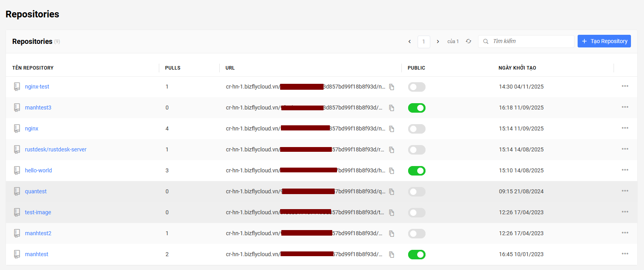Toggle public switch for manhtest2

tap(416, 234)
